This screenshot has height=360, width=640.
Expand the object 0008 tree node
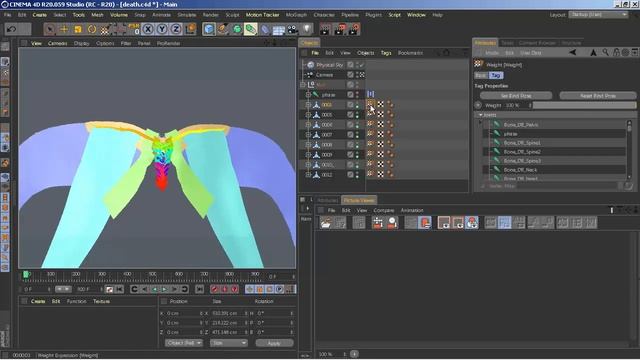tap(309, 145)
